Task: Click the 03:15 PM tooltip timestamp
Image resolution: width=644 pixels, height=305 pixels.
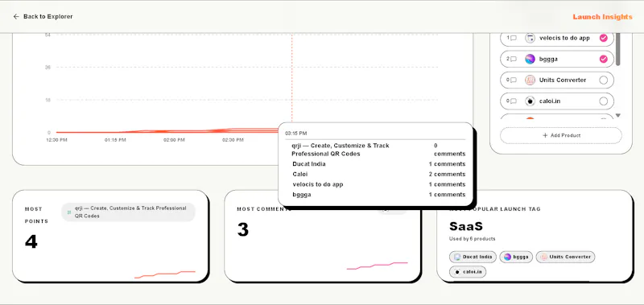Action: 295,134
